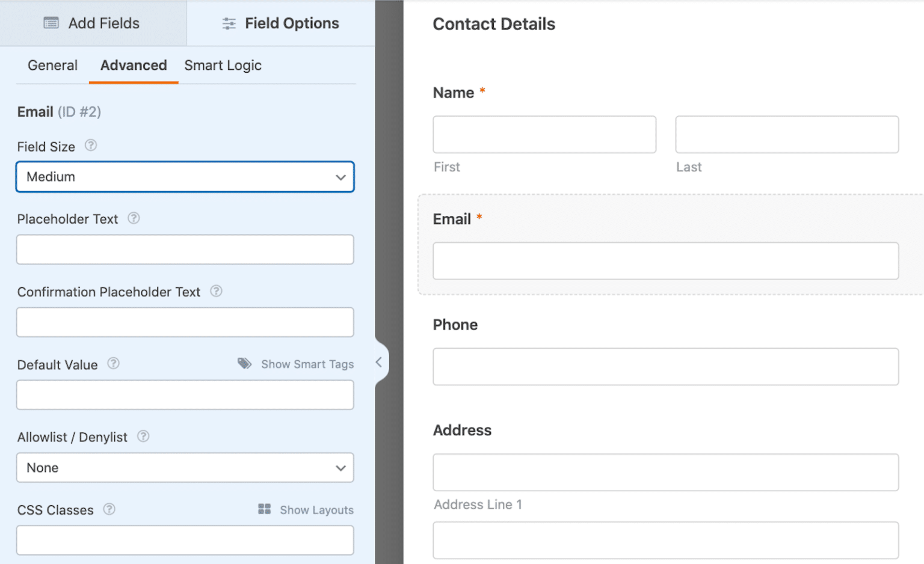Image resolution: width=924 pixels, height=564 pixels.
Task: Click the Default Value help icon
Action: (113, 364)
